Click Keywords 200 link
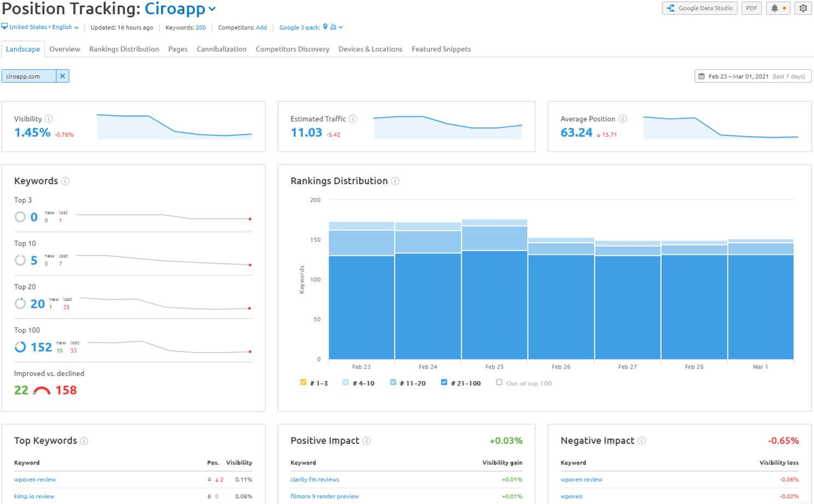Screen dimensions: 814x504 [201, 27]
